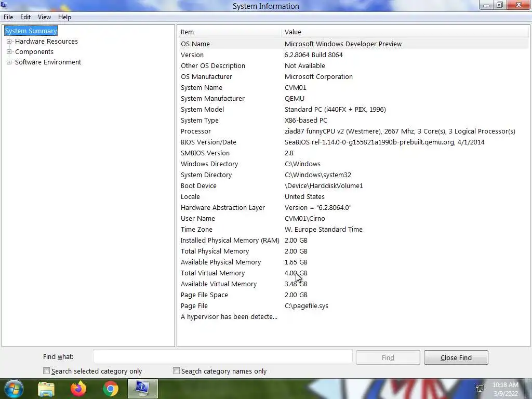532x399 pixels.
Task: Select System Summary in tree
Action: [31, 31]
